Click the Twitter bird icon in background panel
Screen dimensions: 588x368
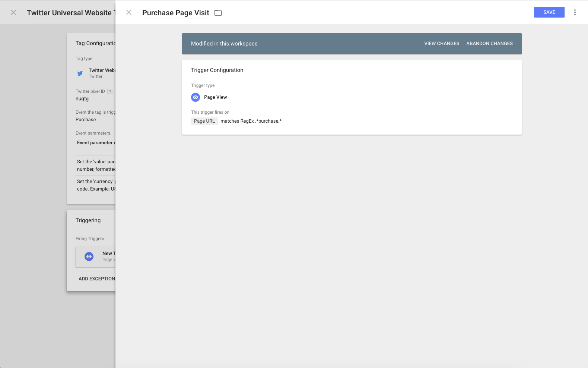[80, 73]
